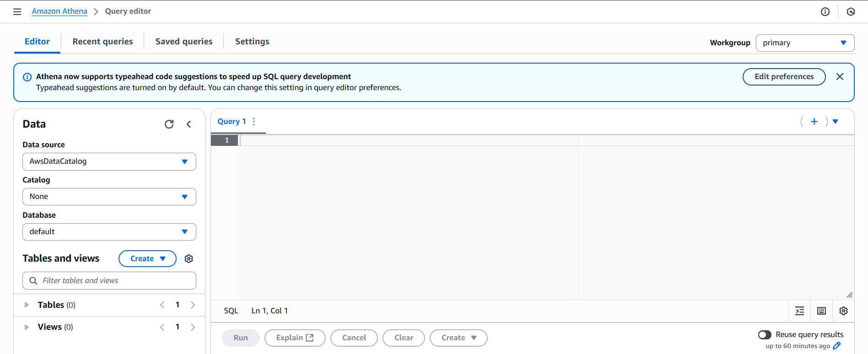
Task: Click the Amazon Athena breadcrumb link
Action: 59,11
